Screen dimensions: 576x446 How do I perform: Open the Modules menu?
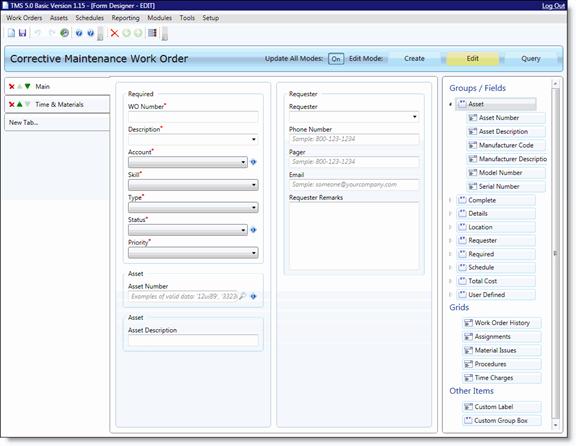point(159,18)
